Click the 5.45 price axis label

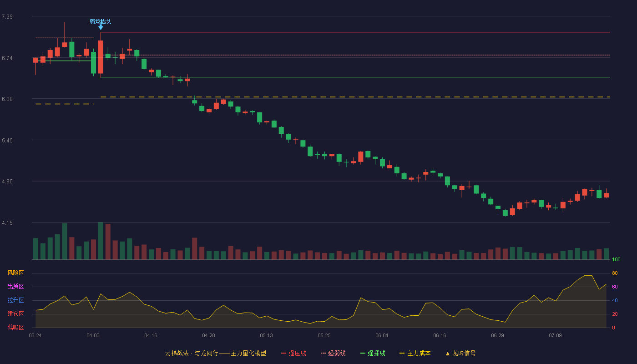7,141
